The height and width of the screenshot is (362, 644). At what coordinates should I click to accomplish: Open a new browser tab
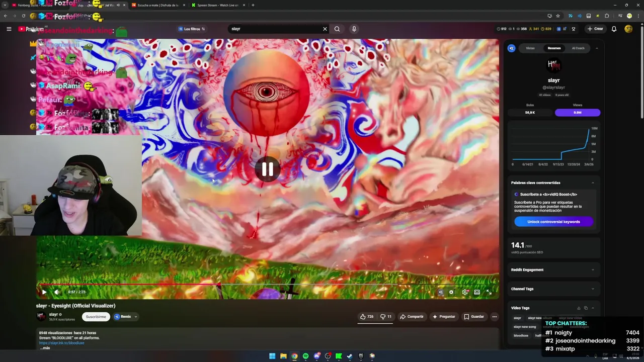(x=253, y=5)
